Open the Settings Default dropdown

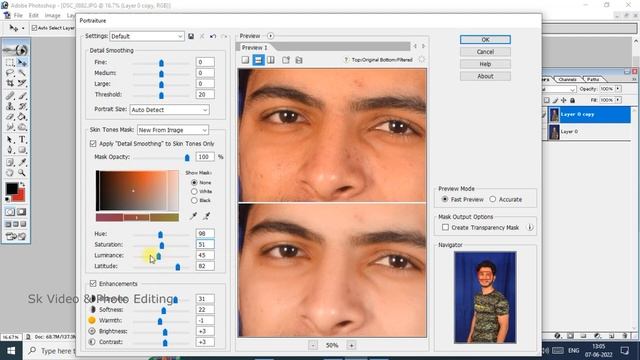click(x=147, y=36)
